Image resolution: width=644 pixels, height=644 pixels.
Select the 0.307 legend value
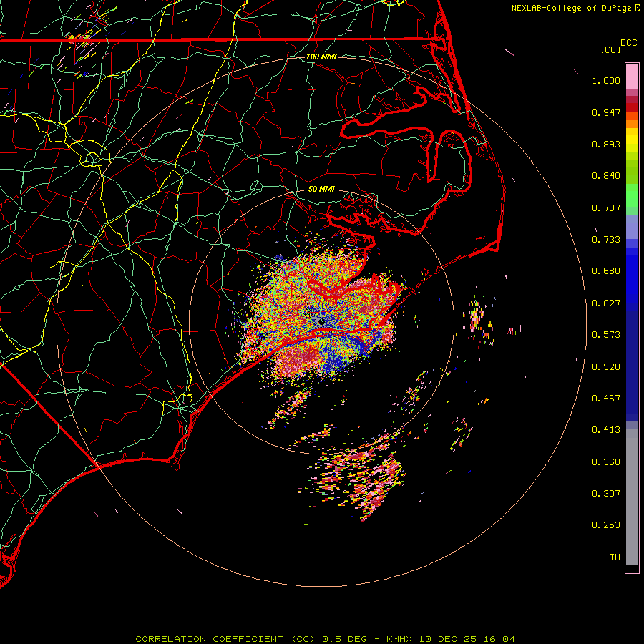[606, 494]
